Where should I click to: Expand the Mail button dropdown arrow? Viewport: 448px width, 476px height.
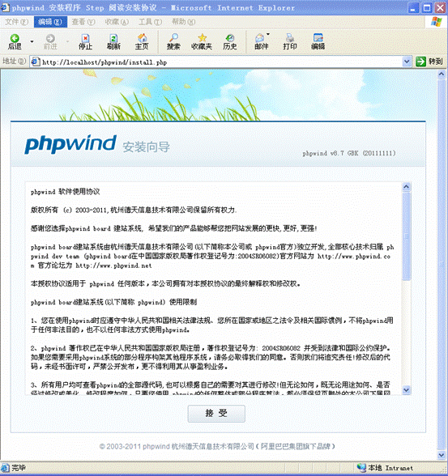[268, 34]
